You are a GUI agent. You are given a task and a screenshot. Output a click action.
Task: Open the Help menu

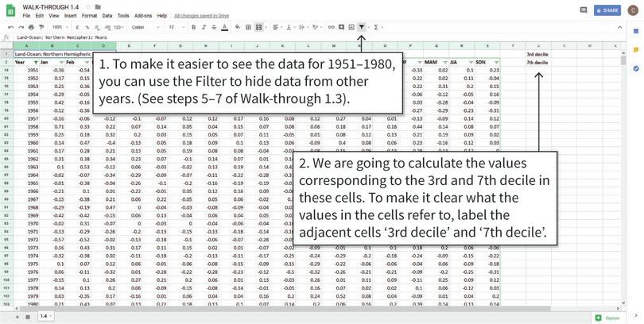pyautogui.click(x=162, y=16)
